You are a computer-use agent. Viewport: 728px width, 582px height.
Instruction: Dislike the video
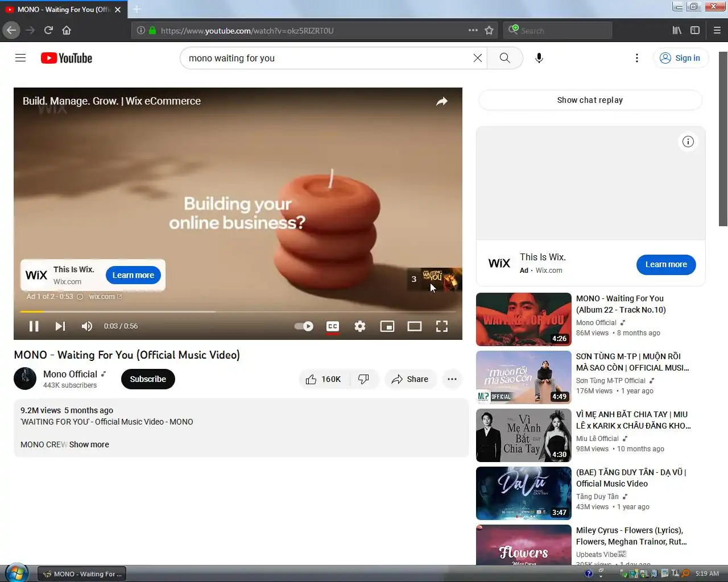point(363,379)
